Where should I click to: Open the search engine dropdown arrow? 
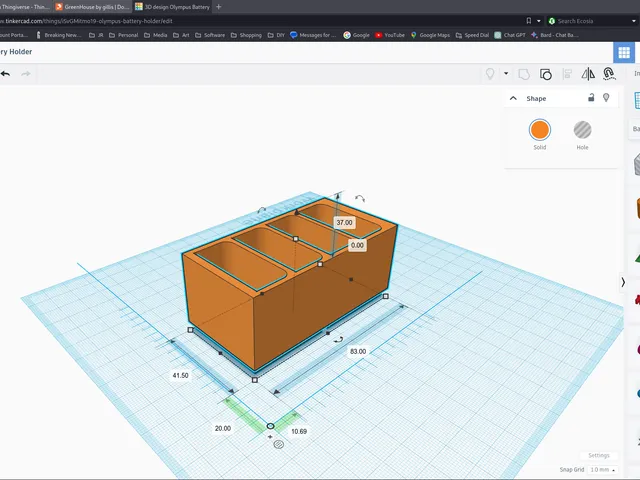click(634, 21)
